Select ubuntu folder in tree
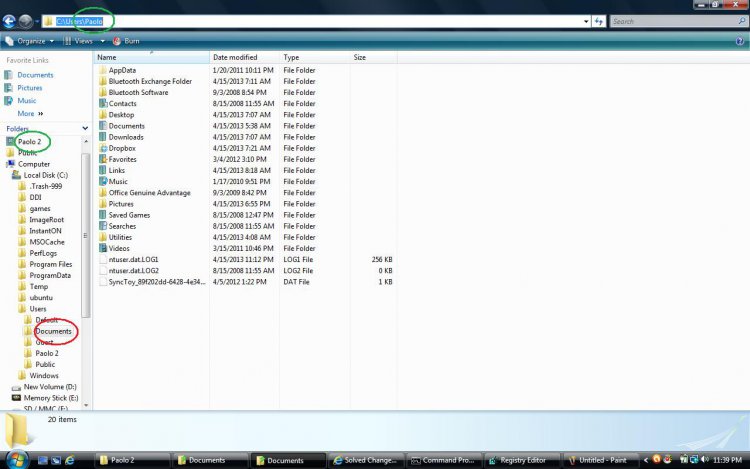 [x=41, y=298]
